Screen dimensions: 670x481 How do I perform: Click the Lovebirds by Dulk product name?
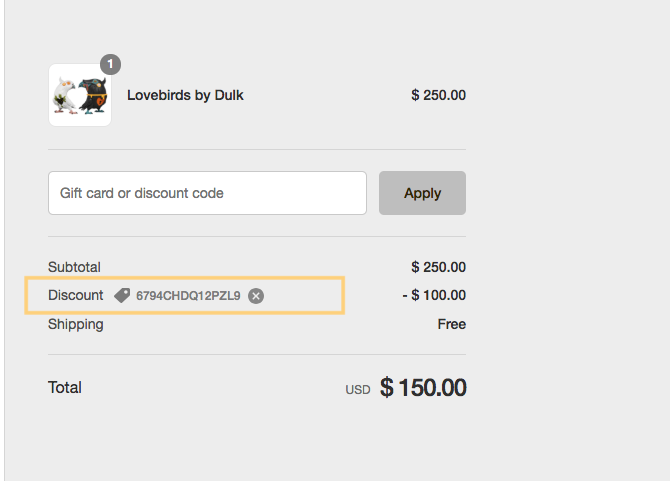click(x=185, y=95)
